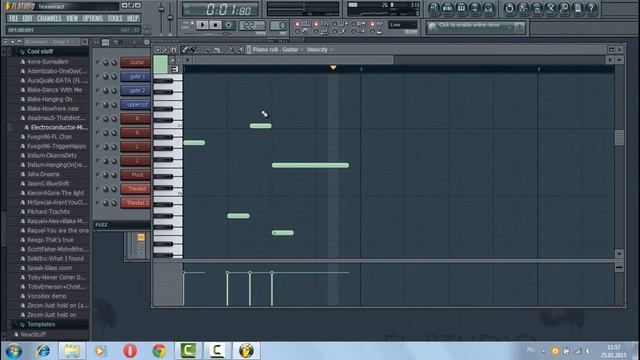Open FL Studio from the Windows taskbar
The width and height of the screenshot is (640, 360).
click(x=246, y=351)
